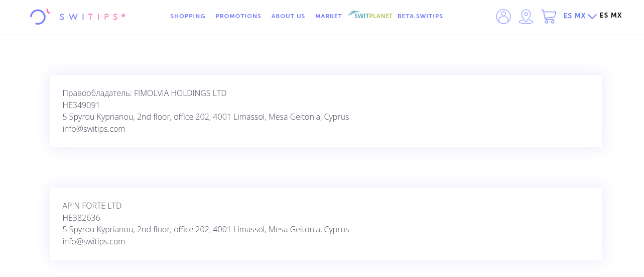Click the Switips circular logo icon

39,17
